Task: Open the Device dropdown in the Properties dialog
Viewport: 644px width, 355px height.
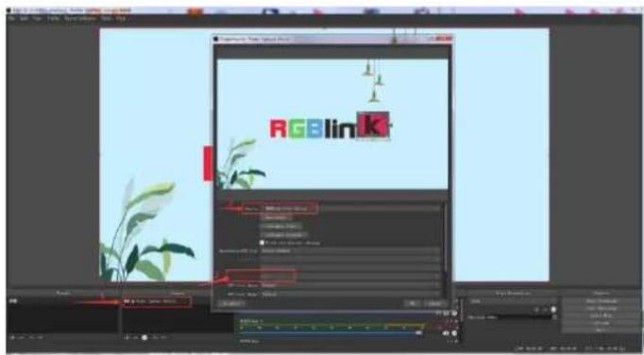Action: pos(351,209)
